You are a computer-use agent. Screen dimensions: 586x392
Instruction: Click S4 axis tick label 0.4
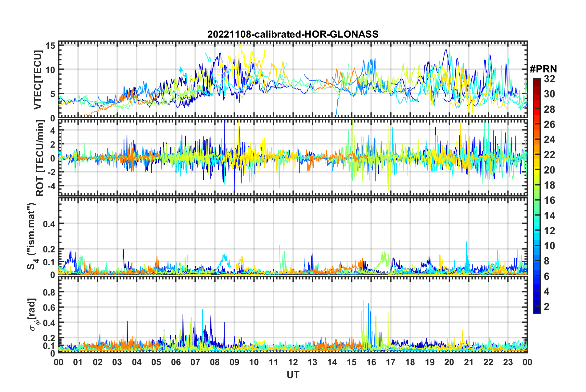pyautogui.click(x=49, y=224)
